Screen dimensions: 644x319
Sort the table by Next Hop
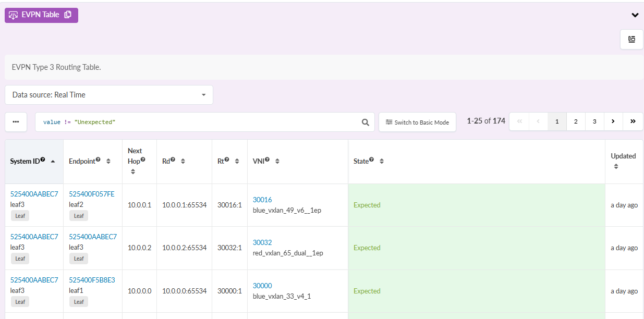133,171
